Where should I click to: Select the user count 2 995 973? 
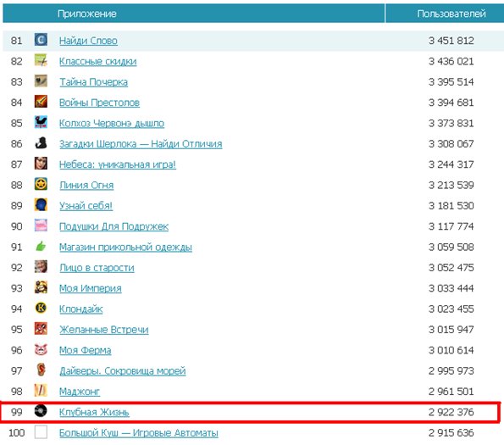point(451,370)
